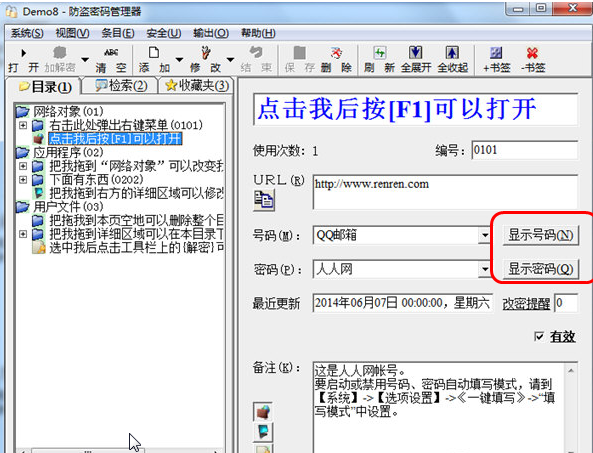The height and width of the screenshot is (453, 593).
Task: Open the 密码 combo box dropdown
Action: 484,269
